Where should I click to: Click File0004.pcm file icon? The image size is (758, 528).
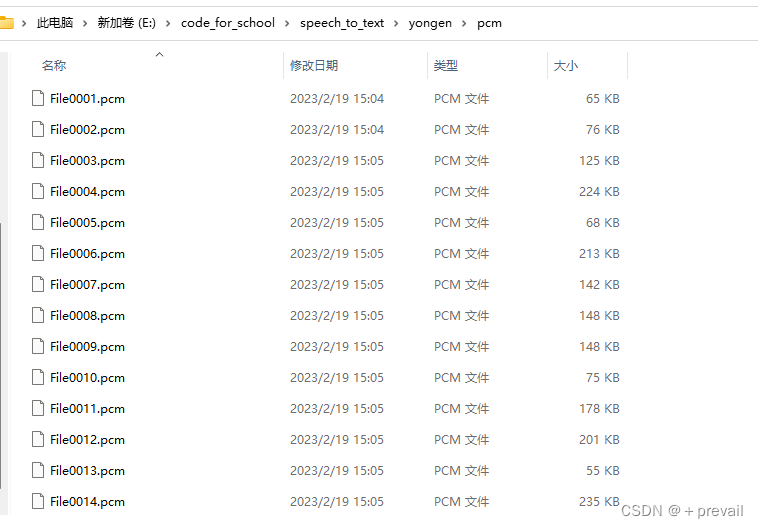click(38, 191)
